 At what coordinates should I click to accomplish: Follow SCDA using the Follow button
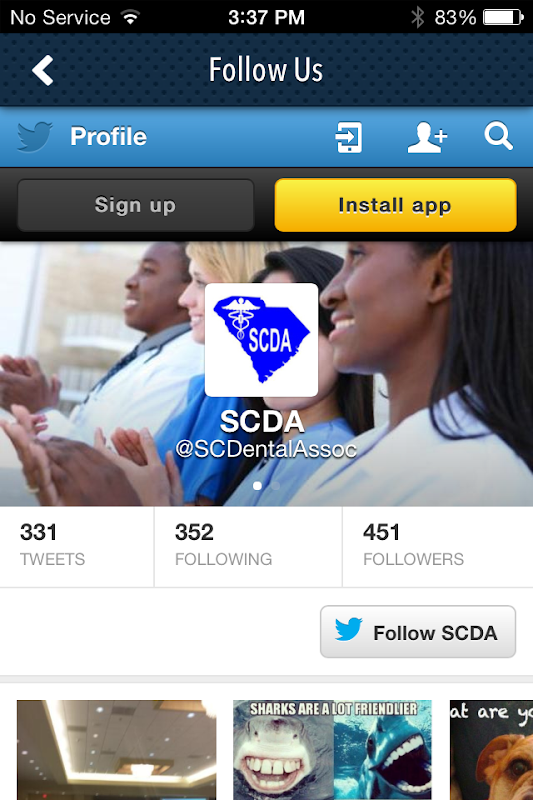tap(418, 632)
